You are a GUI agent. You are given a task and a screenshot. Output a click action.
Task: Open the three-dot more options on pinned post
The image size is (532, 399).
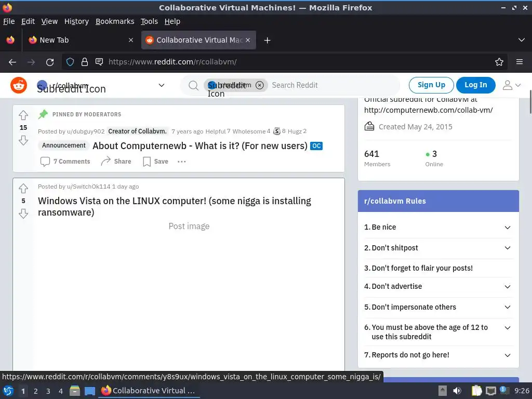click(181, 162)
